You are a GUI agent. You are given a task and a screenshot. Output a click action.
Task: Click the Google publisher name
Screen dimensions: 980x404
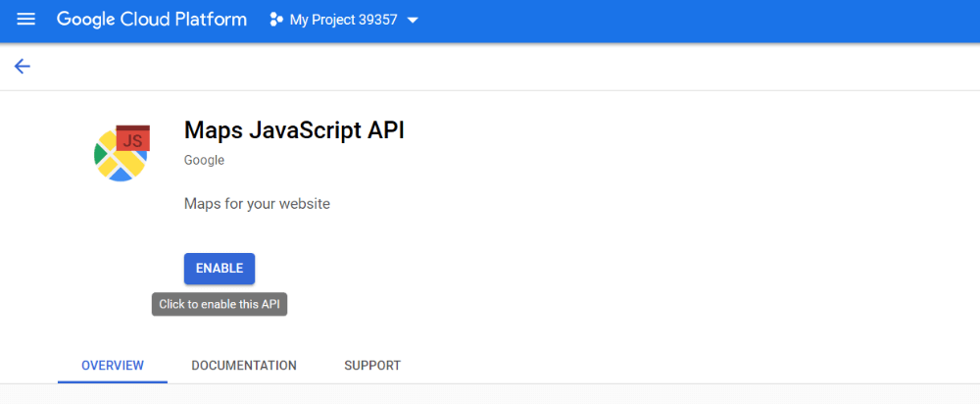coord(205,160)
